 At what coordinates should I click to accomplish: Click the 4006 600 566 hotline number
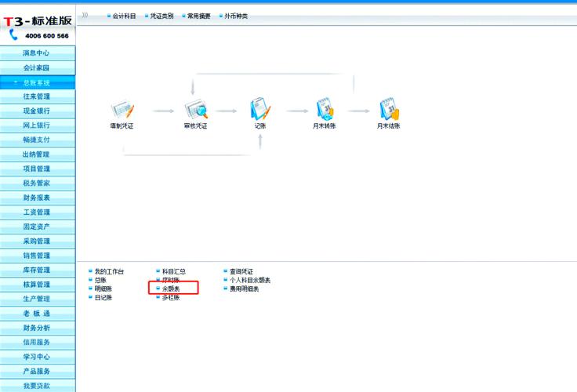pos(47,36)
